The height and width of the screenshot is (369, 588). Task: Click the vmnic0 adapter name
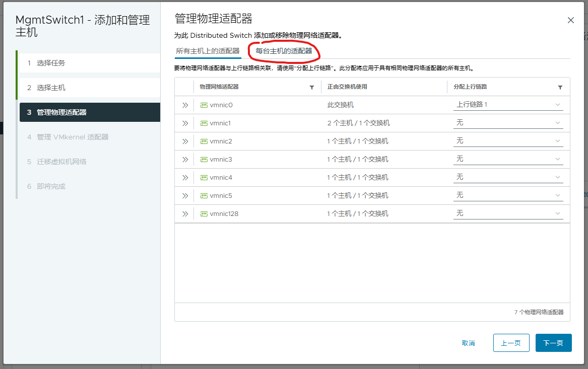pos(221,105)
